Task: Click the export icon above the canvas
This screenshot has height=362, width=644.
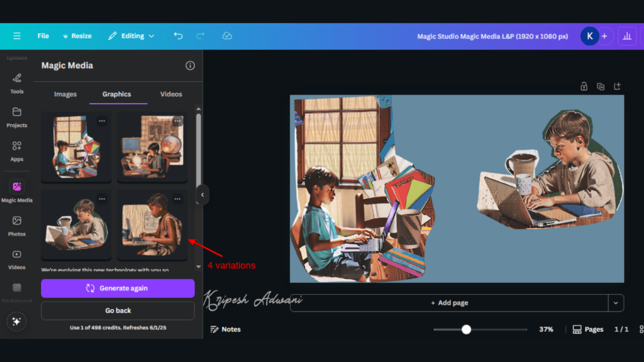Action: tap(617, 86)
